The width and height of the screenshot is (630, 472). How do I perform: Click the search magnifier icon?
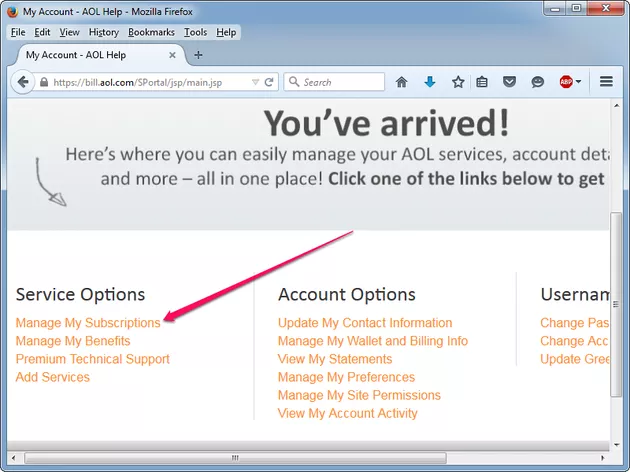pyautogui.click(x=294, y=82)
